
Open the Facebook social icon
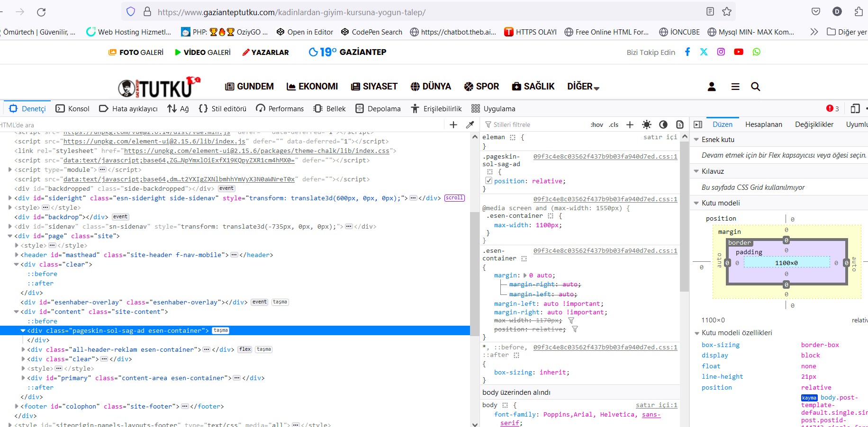pos(687,52)
